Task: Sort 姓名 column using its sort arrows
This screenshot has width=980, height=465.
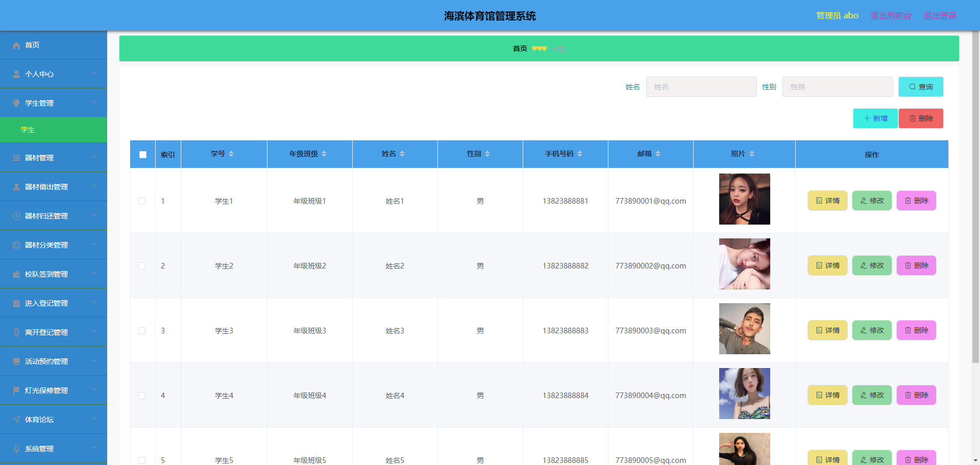Action: [x=402, y=154]
